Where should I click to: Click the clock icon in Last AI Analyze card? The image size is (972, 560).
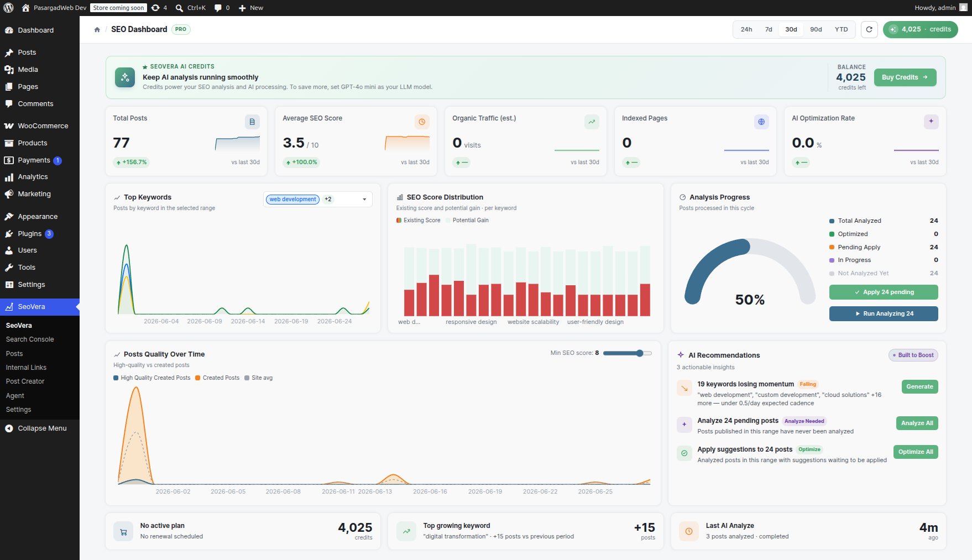click(689, 532)
